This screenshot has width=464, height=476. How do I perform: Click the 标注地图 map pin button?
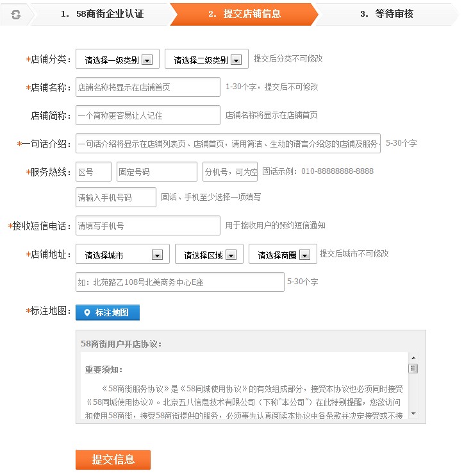107,312
